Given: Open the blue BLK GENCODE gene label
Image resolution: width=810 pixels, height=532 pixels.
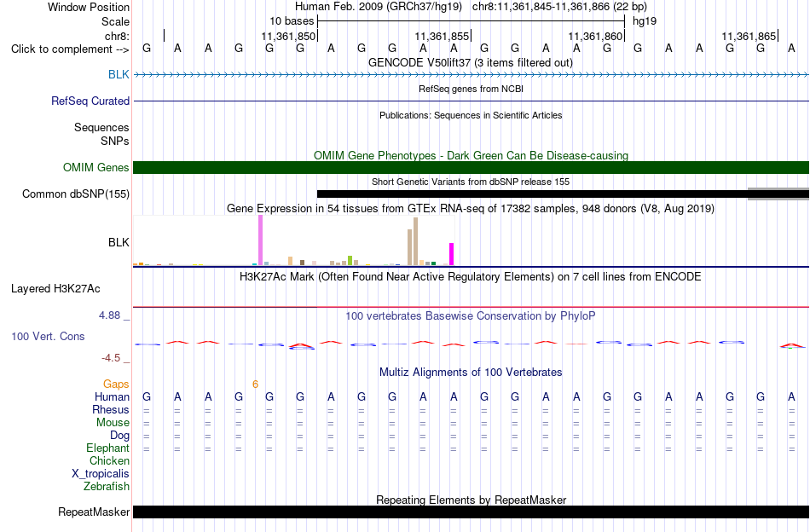Looking at the screenshot, I should coord(119,74).
